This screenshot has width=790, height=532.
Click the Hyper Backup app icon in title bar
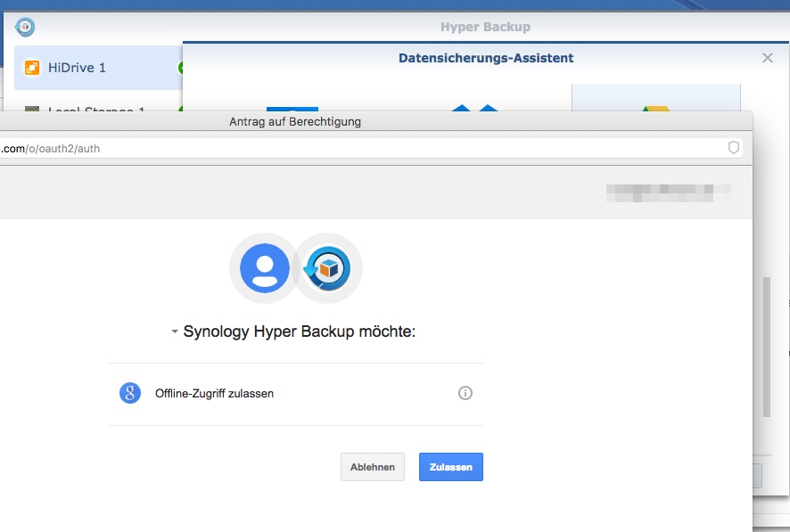(x=26, y=27)
